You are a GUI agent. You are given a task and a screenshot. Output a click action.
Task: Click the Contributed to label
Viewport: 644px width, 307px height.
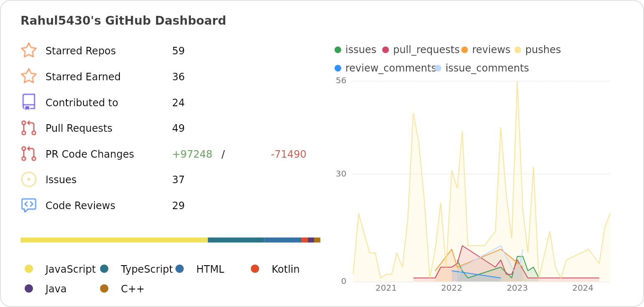pos(82,103)
